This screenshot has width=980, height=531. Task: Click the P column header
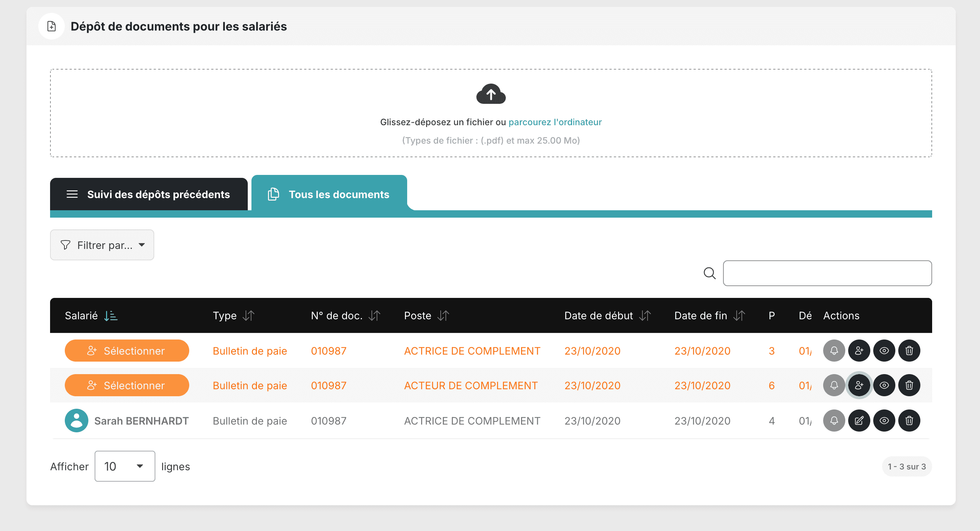(772, 316)
